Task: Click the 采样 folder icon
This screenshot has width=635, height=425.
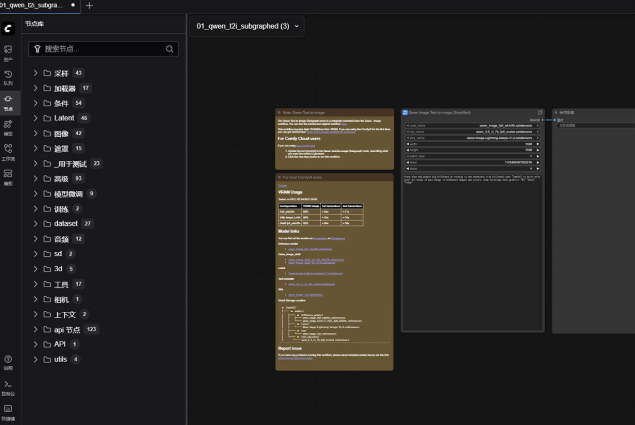Action: coord(47,73)
